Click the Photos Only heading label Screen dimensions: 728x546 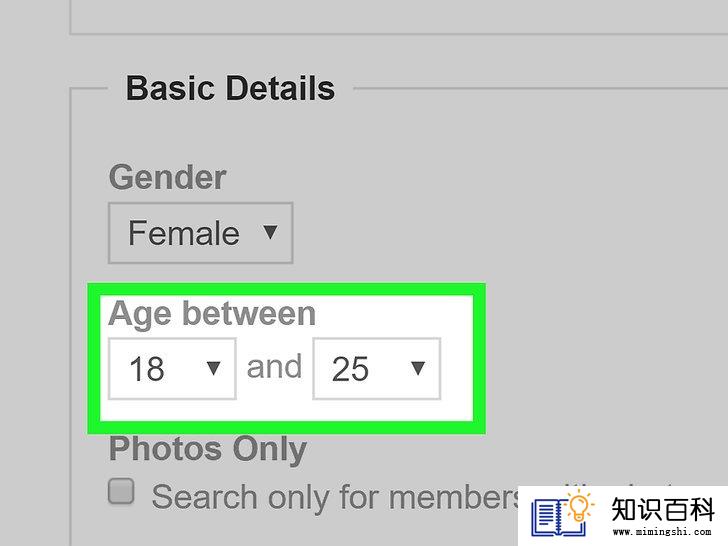click(208, 449)
